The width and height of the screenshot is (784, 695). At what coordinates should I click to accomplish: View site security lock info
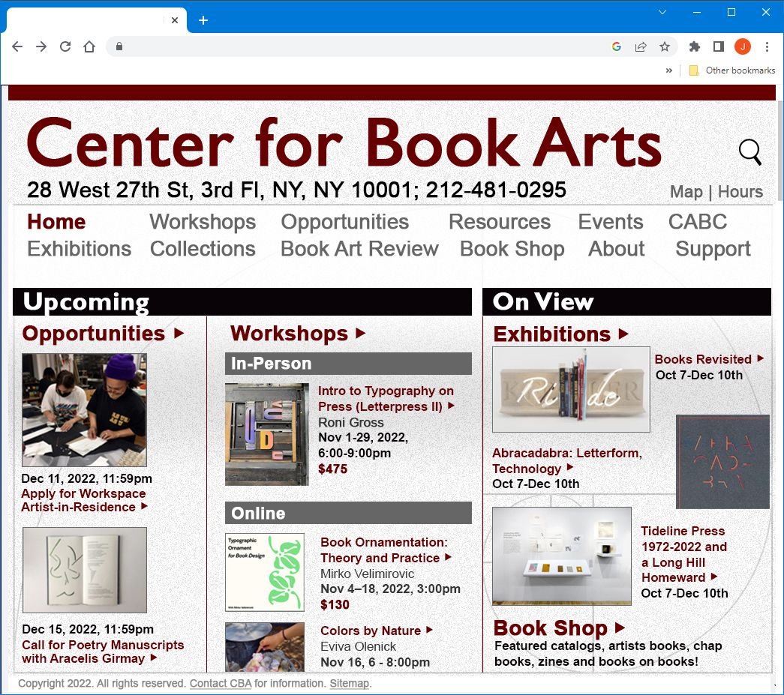119,46
